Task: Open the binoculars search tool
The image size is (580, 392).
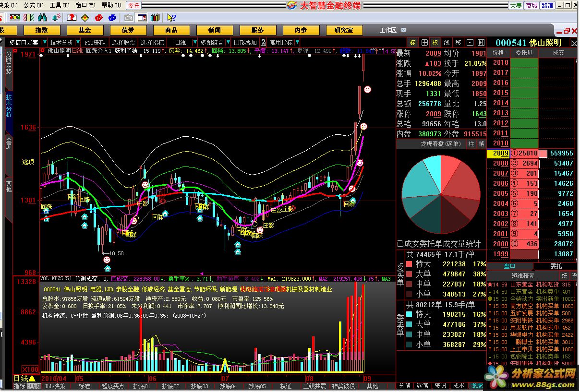Action: [x=42, y=18]
